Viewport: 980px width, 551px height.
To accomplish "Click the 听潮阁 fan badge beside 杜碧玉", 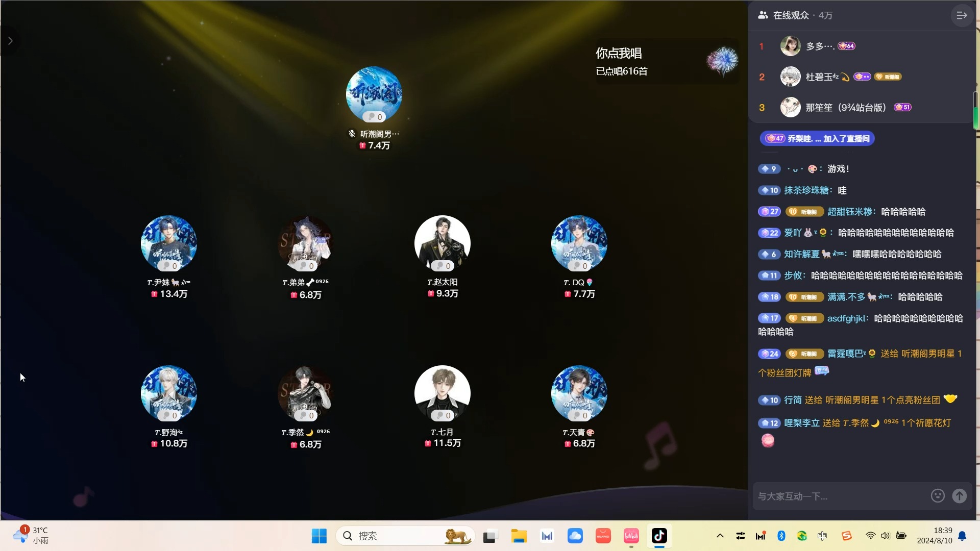I will 888,77.
